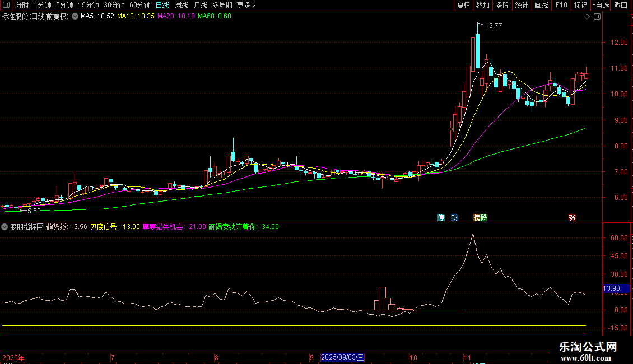Open the 画线 drawing tools

541,5
